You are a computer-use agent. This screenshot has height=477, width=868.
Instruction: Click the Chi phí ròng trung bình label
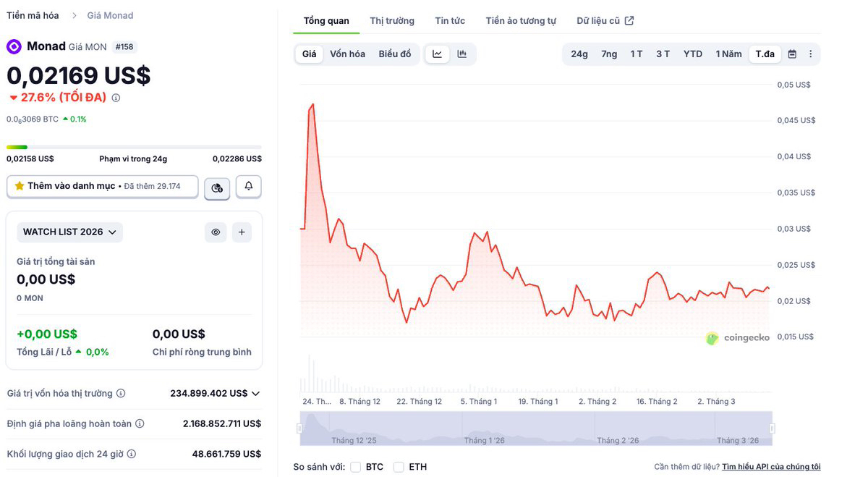tap(202, 352)
